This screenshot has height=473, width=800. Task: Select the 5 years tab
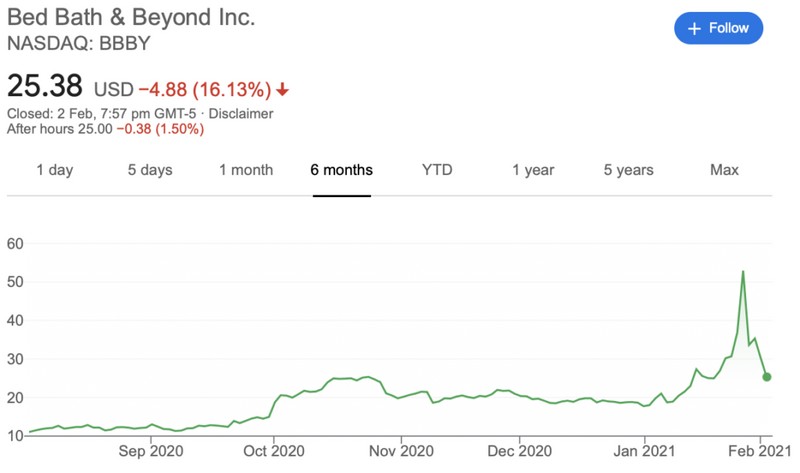(x=629, y=170)
